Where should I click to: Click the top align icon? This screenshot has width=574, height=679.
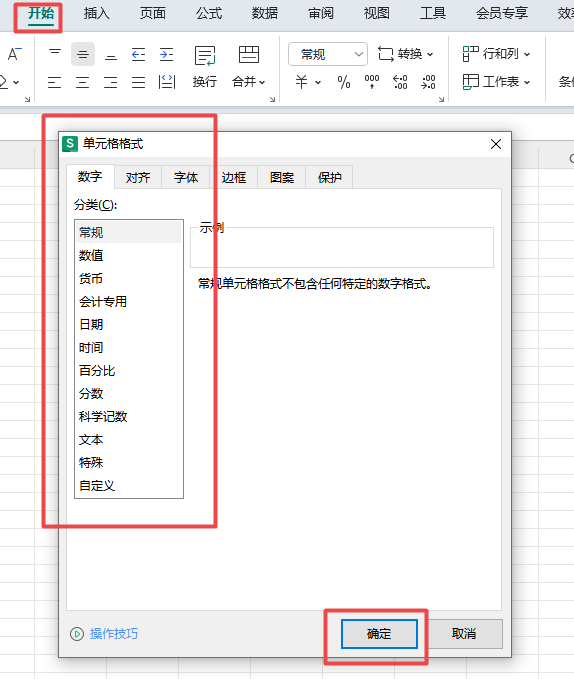pyautogui.click(x=55, y=54)
